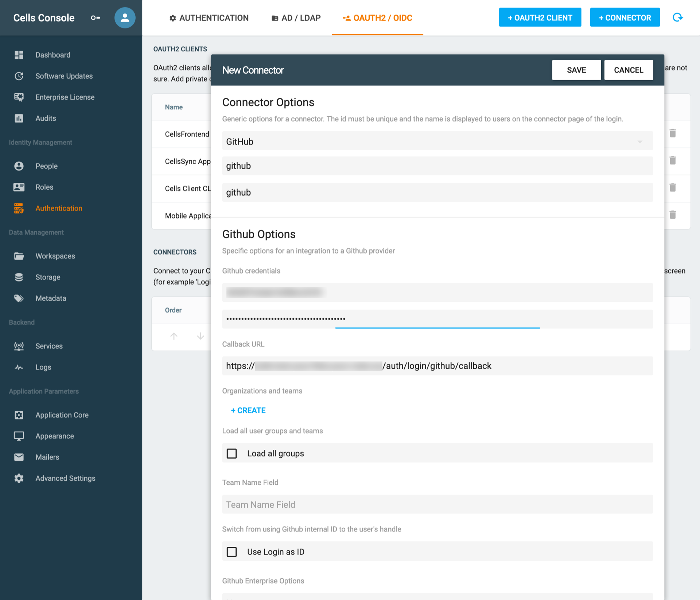Open Roles in the sidebar
The width and height of the screenshot is (700, 600).
[x=44, y=187]
